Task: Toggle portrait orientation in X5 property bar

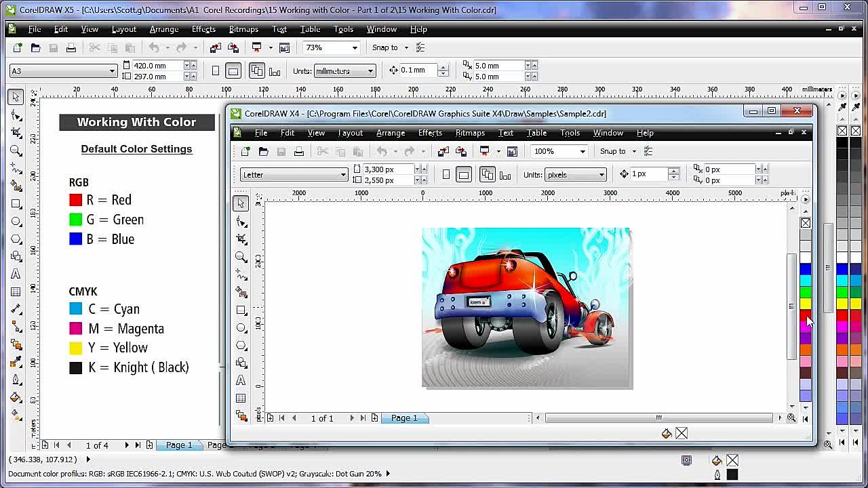Action: [x=216, y=71]
